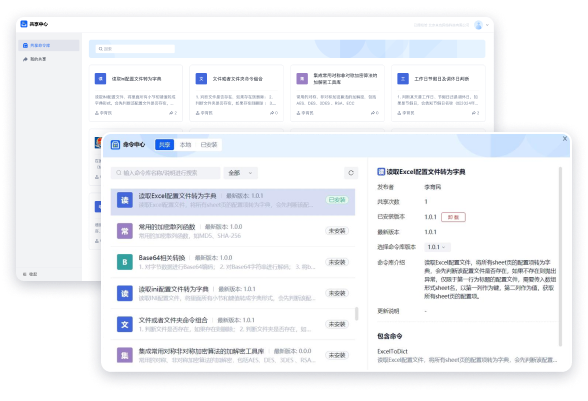Click share count icon on 工作日节假日 card
This screenshot has height=401, width=588.
click(474, 113)
